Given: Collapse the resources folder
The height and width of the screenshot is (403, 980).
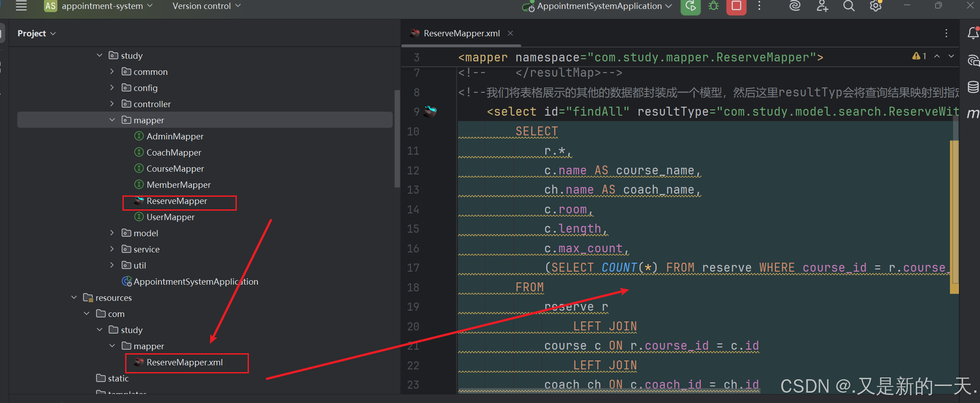Looking at the screenshot, I should pyautogui.click(x=74, y=297).
